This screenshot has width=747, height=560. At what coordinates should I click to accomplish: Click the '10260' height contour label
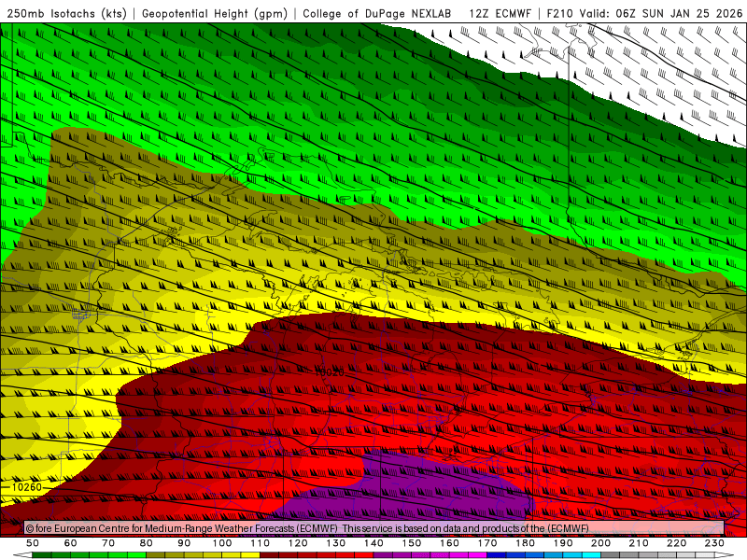27,487
